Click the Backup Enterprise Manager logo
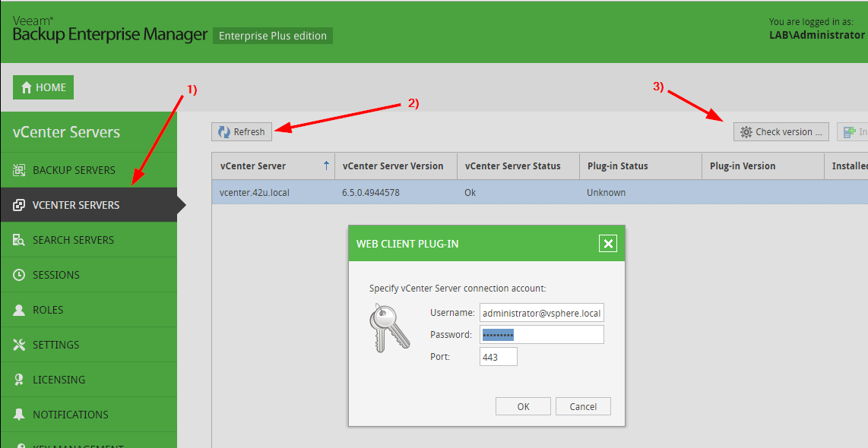Screen dimensions: 868x448 pyautogui.click(x=109, y=30)
